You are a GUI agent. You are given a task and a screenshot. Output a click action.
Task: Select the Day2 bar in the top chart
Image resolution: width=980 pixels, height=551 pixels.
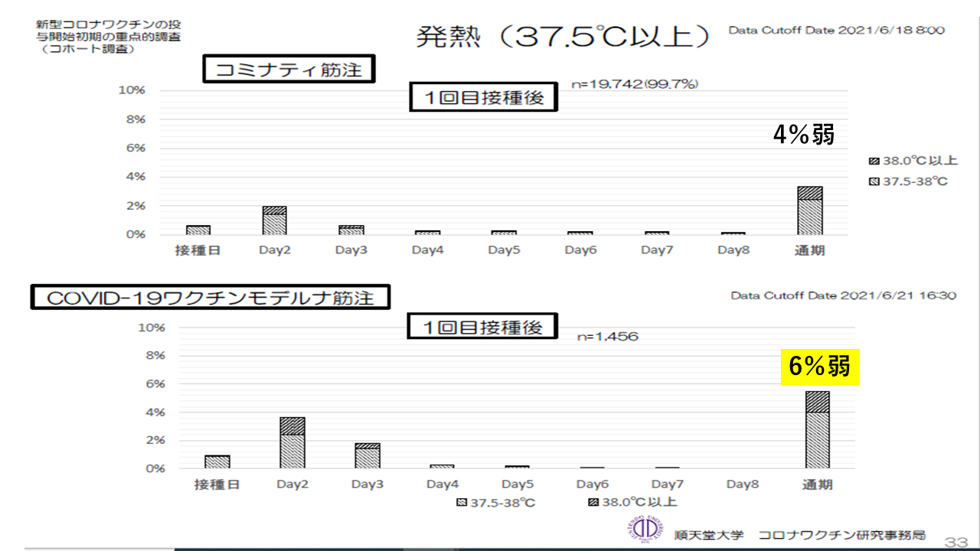[274, 220]
